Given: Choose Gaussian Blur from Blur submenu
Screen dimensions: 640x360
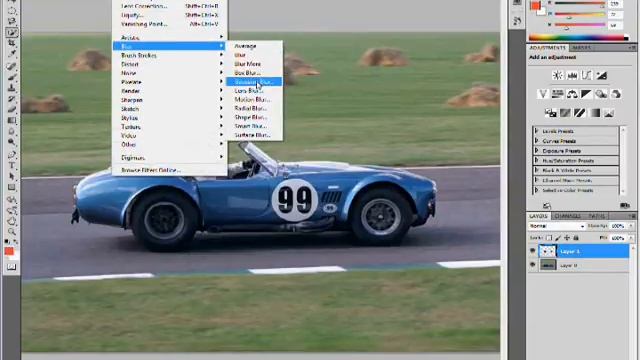Looking at the screenshot, I should [x=254, y=82].
